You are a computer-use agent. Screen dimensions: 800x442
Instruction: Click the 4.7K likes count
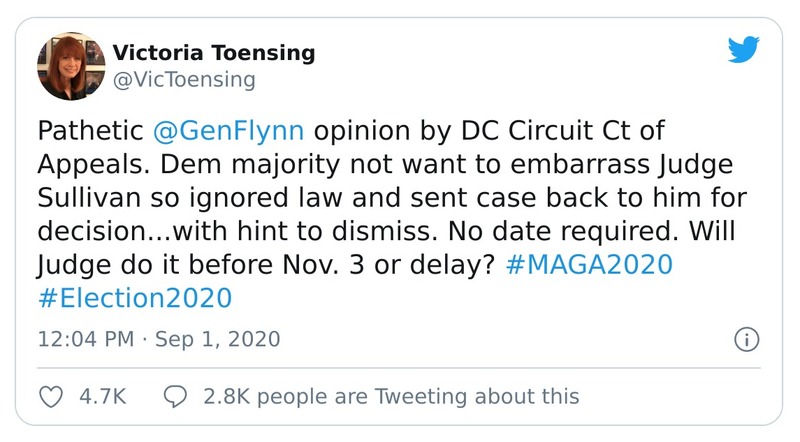click(101, 396)
